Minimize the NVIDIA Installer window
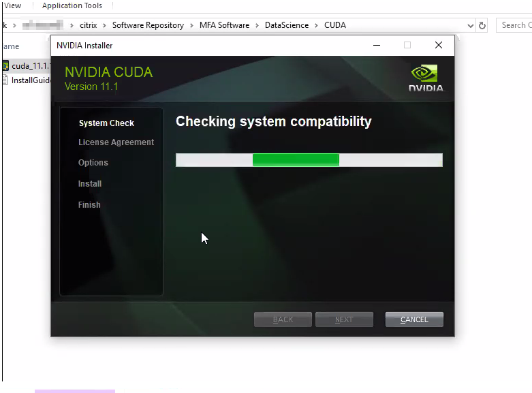532x393 pixels. (x=377, y=45)
